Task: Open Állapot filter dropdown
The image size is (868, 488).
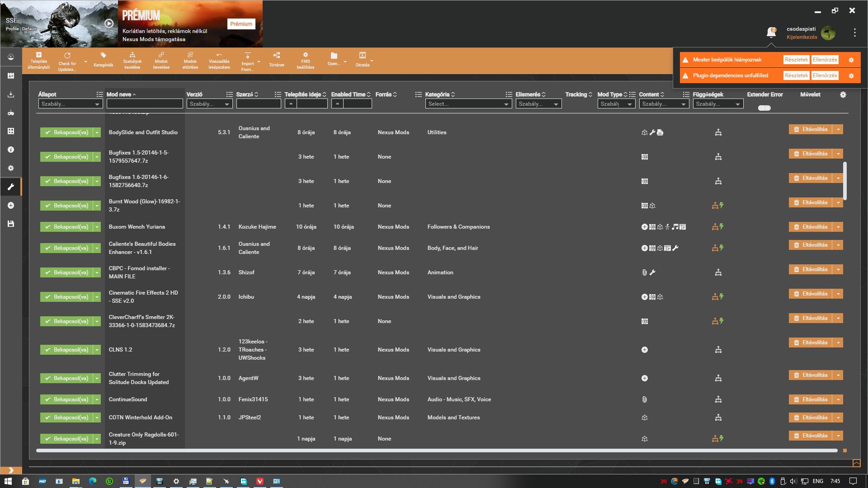Action: point(71,104)
